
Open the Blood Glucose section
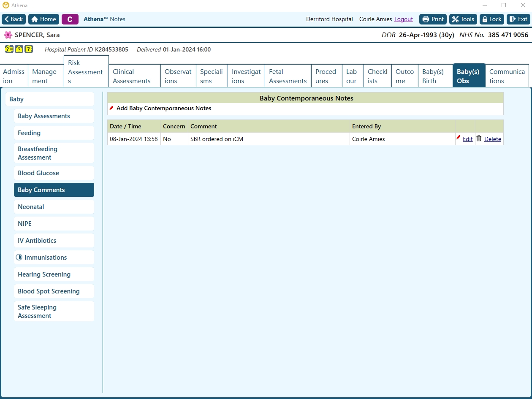point(54,173)
